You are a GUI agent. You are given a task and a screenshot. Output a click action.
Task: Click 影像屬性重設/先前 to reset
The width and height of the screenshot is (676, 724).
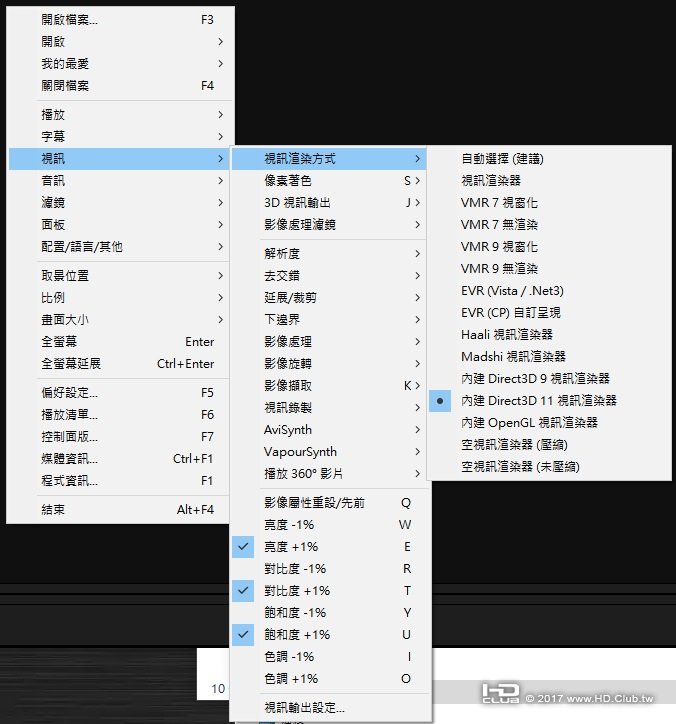tap(331, 503)
